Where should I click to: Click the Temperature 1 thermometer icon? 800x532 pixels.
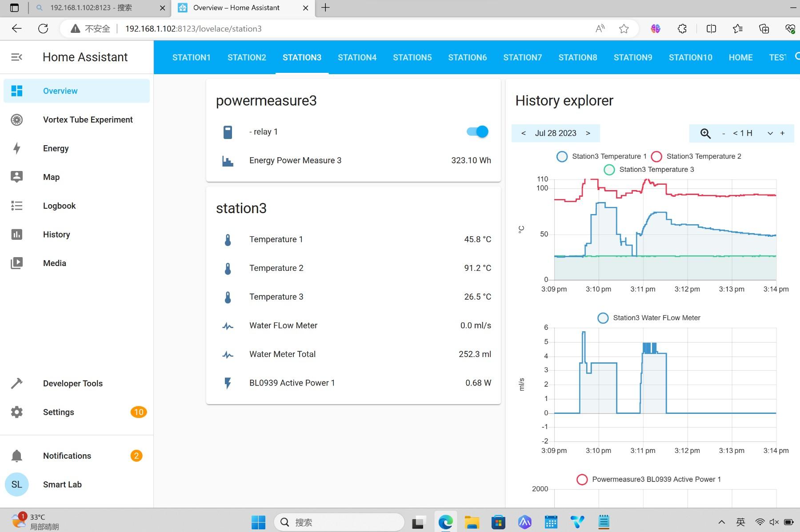(228, 240)
